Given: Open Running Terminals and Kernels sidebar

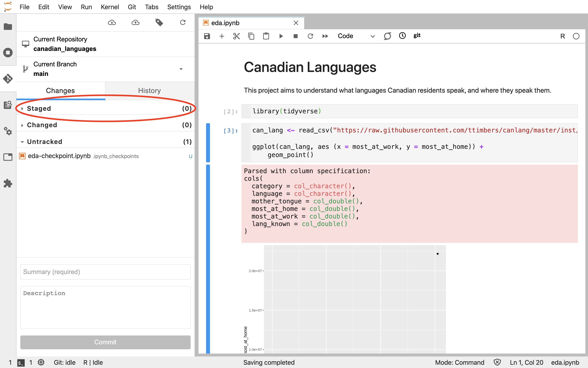Looking at the screenshot, I should click(x=8, y=53).
